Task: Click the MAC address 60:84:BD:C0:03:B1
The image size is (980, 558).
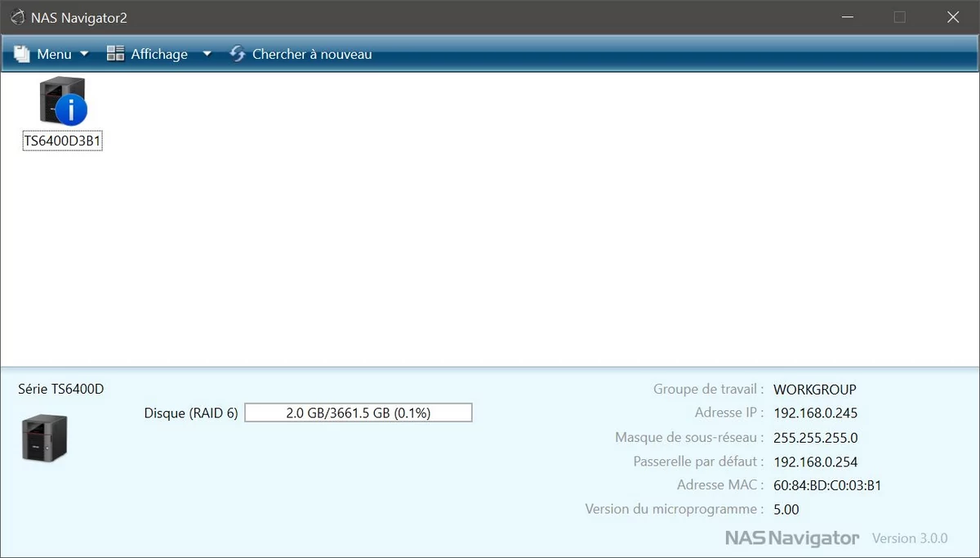Action: 827,485
